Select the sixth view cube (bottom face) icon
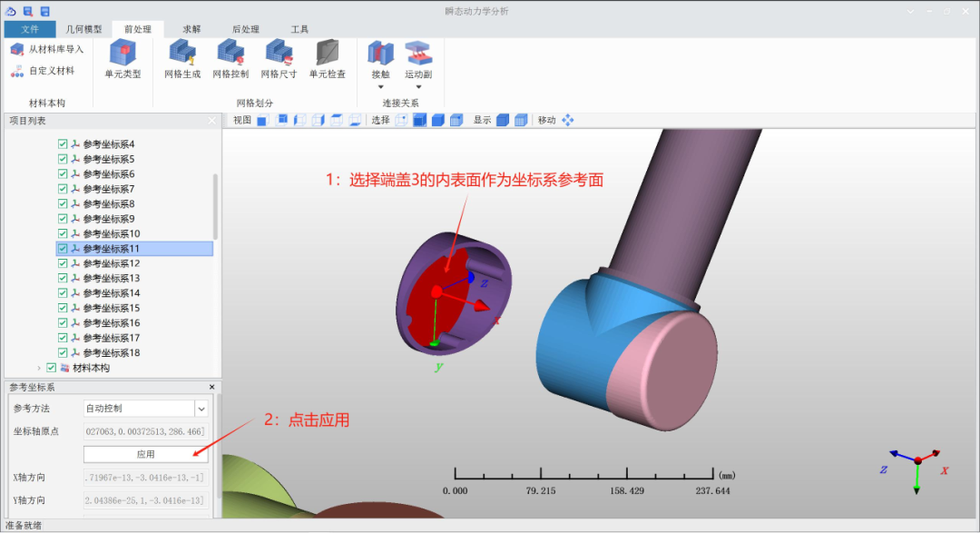 coord(355,120)
